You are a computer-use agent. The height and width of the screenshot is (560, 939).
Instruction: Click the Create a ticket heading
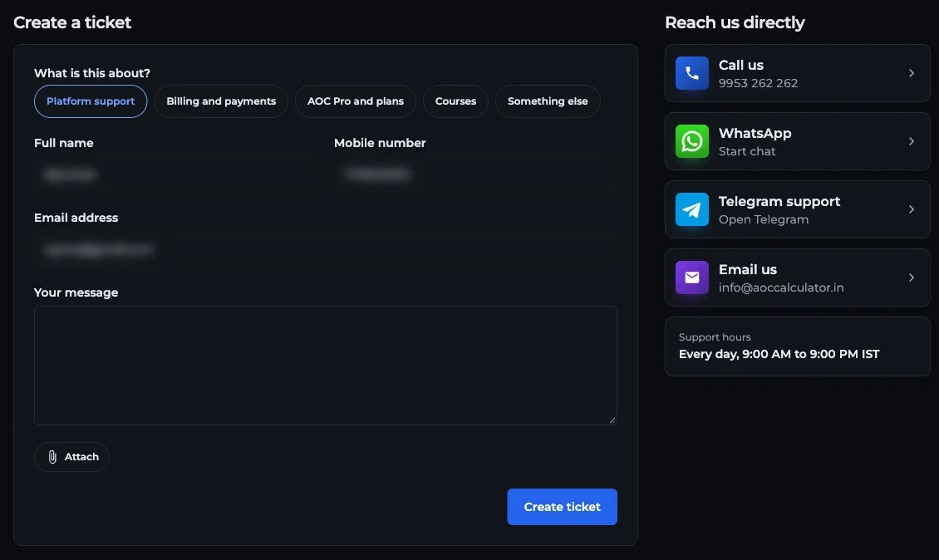(x=72, y=22)
